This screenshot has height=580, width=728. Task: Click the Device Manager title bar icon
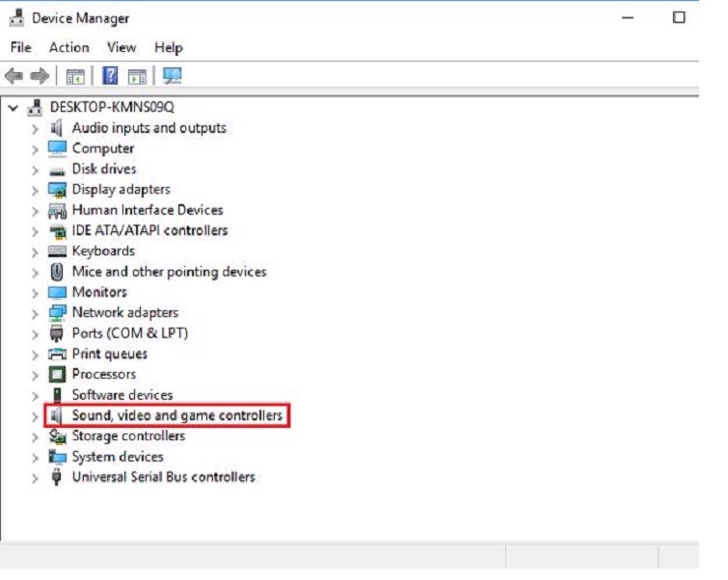click(x=16, y=18)
